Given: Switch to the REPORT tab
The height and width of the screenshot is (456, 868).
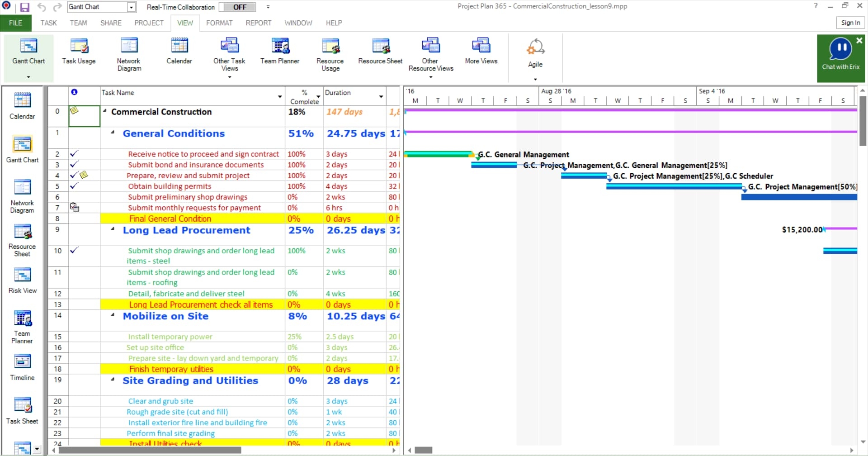Looking at the screenshot, I should (258, 23).
